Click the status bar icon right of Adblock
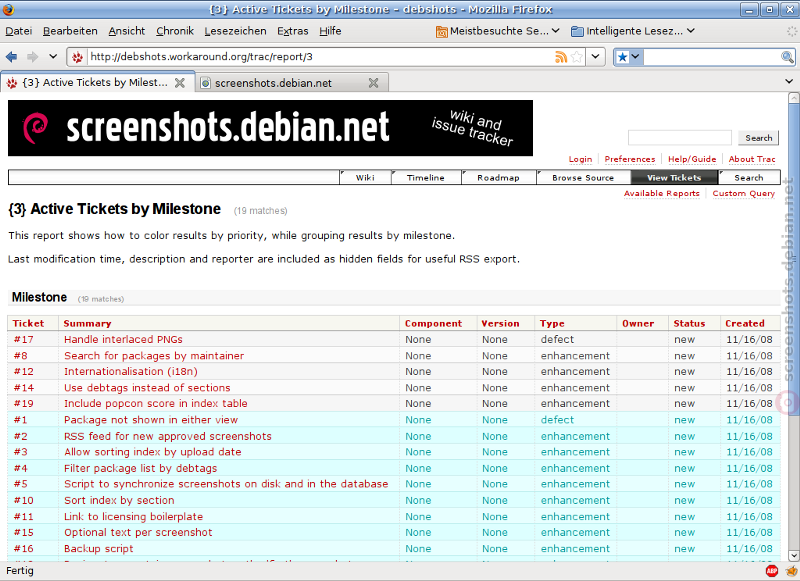The image size is (800, 581). click(791, 571)
